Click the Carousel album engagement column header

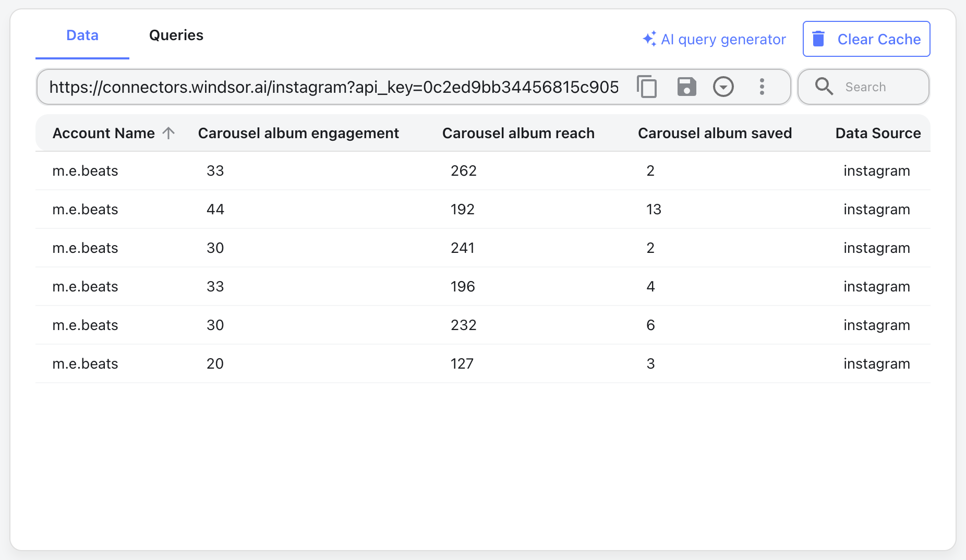[298, 133]
